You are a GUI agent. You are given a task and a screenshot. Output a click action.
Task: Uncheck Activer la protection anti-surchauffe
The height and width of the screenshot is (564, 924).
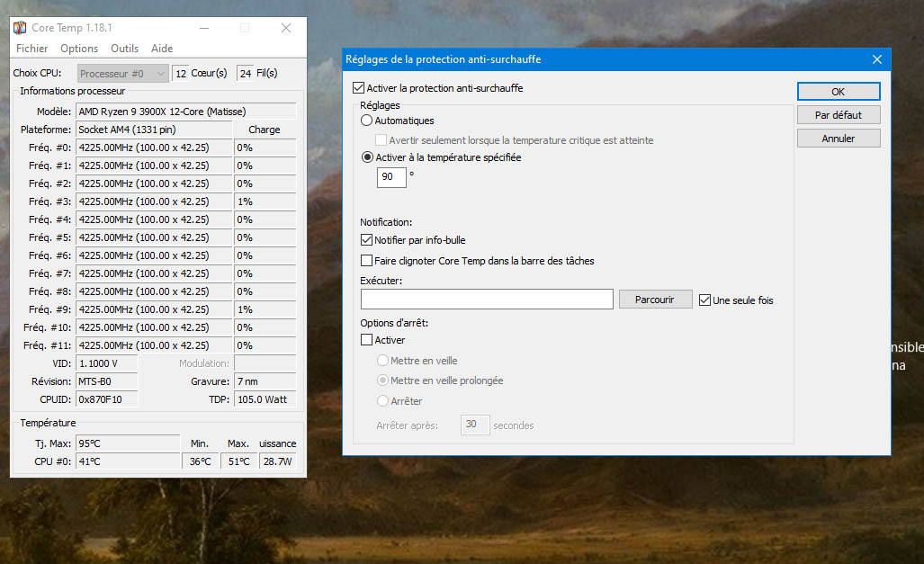tap(359, 88)
